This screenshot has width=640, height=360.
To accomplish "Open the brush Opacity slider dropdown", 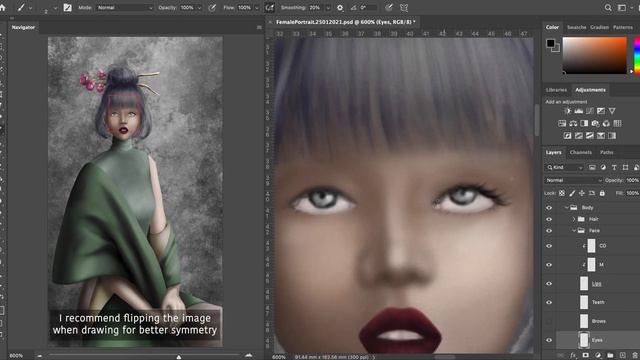I will click(199, 8).
